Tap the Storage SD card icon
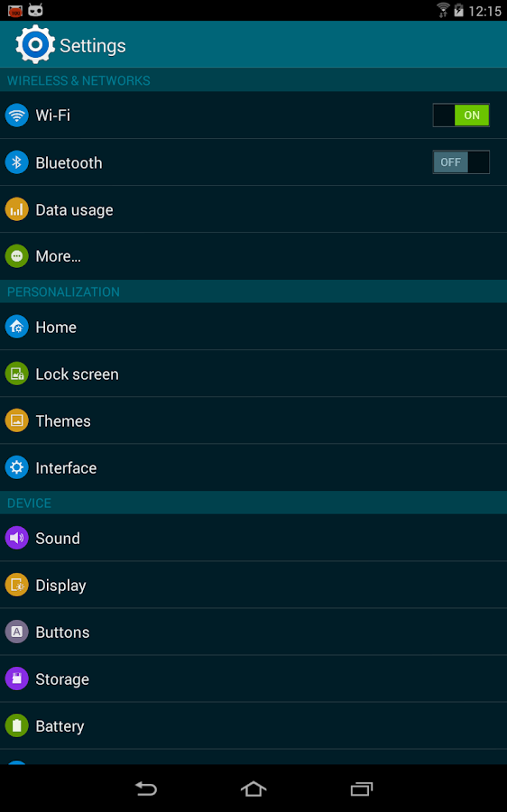 [x=16, y=678]
